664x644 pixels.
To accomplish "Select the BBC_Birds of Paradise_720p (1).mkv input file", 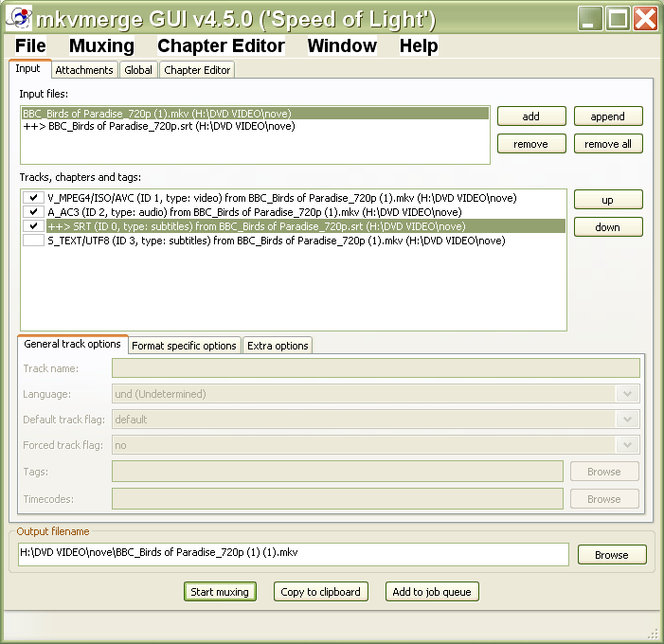I will point(255,114).
